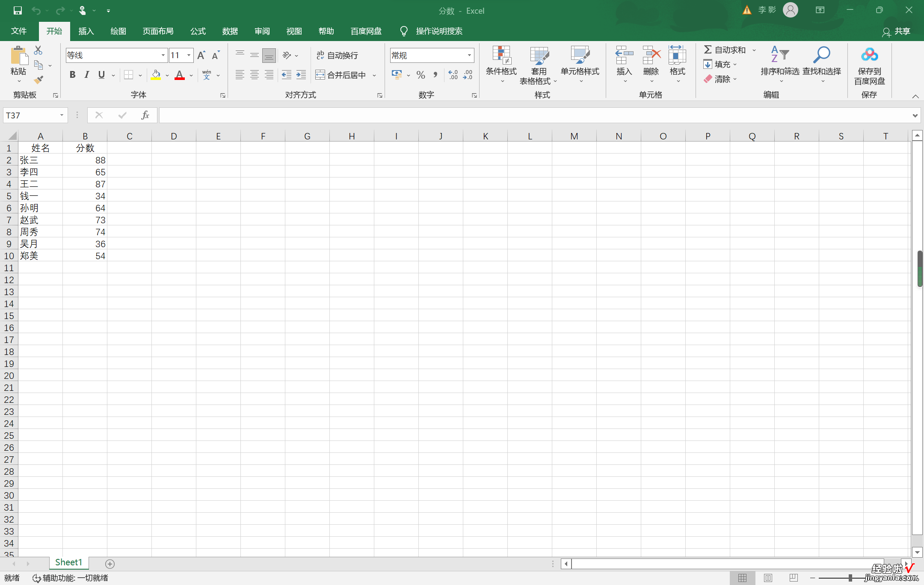Expand the formula bar chevron
924x585 pixels.
tap(915, 115)
